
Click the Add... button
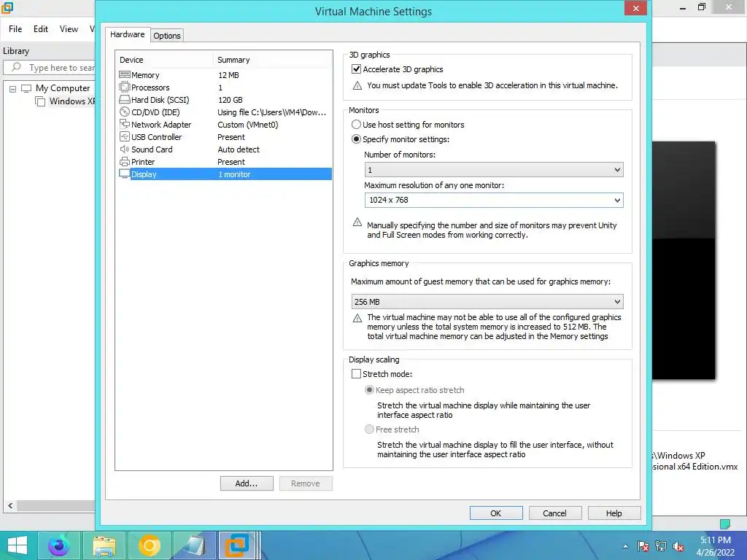tap(247, 483)
